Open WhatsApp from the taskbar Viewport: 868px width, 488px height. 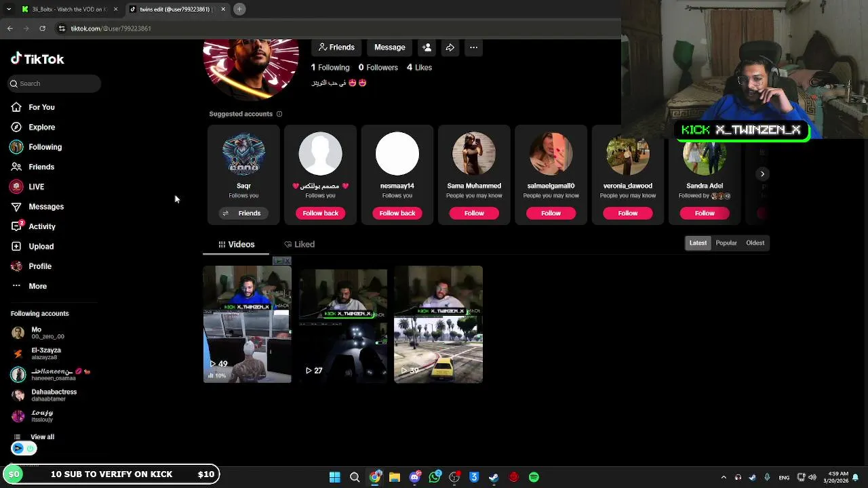pyautogui.click(x=435, y=477)
